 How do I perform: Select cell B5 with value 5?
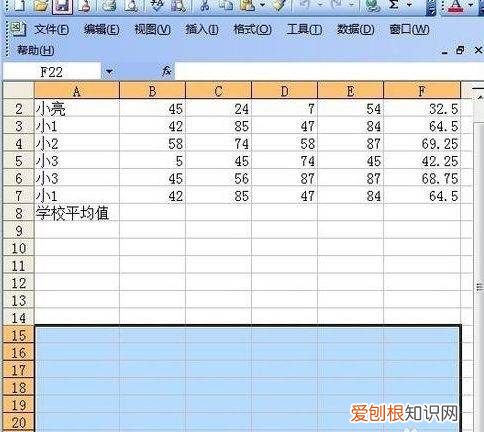(152, 161)
